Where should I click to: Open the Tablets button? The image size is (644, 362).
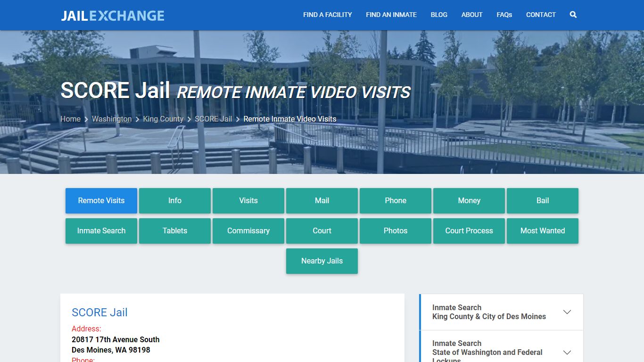coord(175,231)
